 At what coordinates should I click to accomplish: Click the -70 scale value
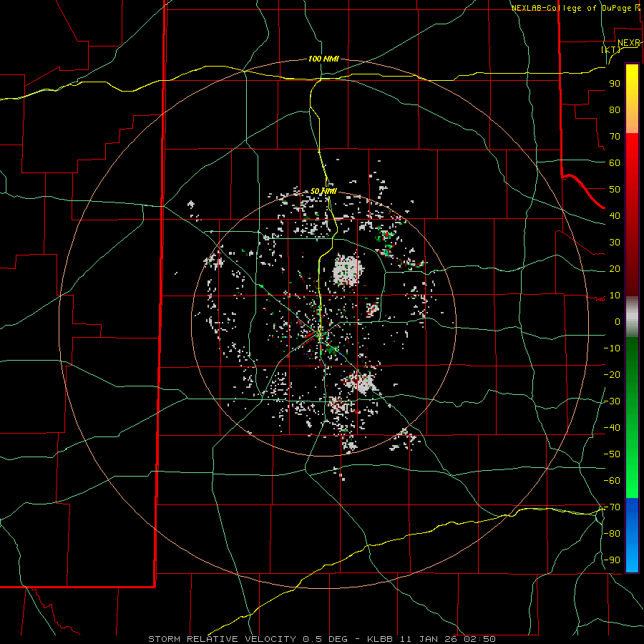click(612, 507)
